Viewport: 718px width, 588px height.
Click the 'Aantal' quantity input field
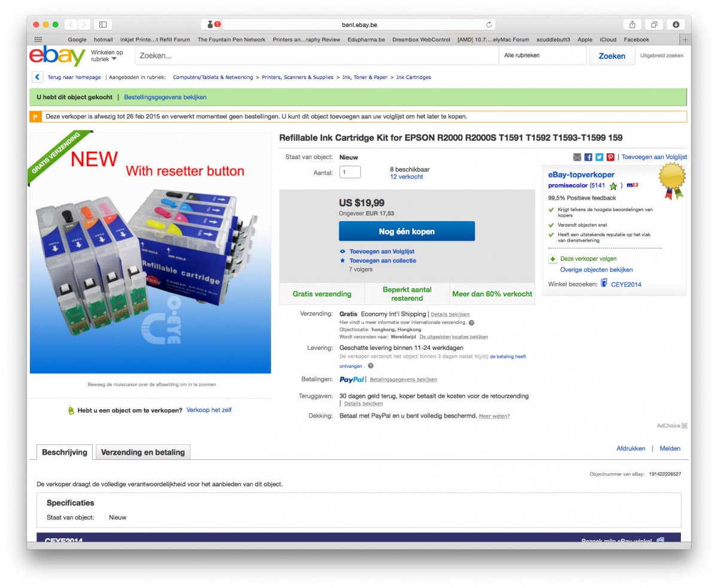(x=350, y=172)
